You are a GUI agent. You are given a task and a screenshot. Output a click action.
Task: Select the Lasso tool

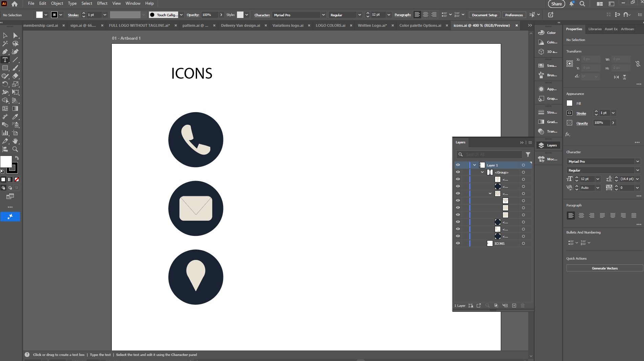pos(15,43)
